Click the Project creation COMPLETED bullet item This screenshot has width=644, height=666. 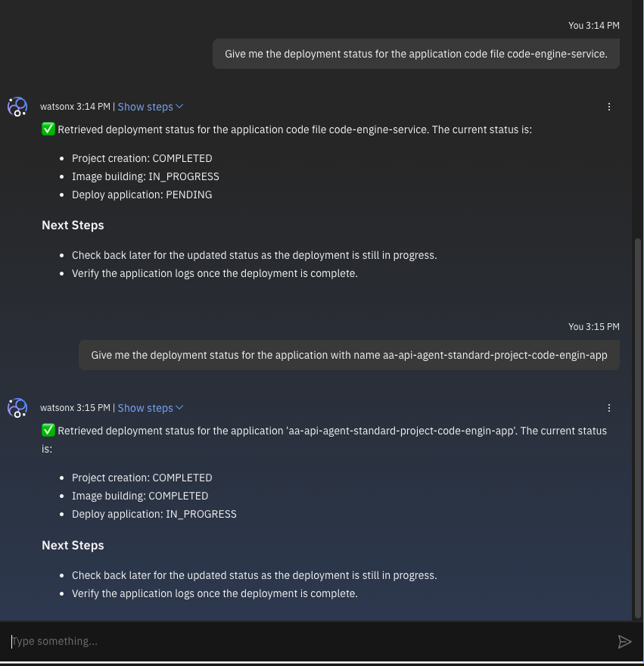[x=142, y=158]
